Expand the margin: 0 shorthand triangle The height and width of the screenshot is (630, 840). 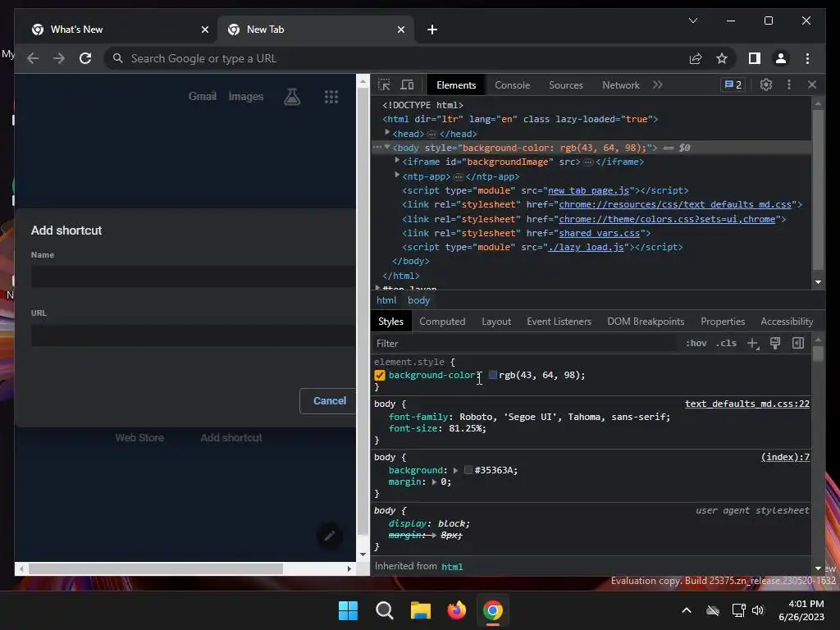pos(434,482)
